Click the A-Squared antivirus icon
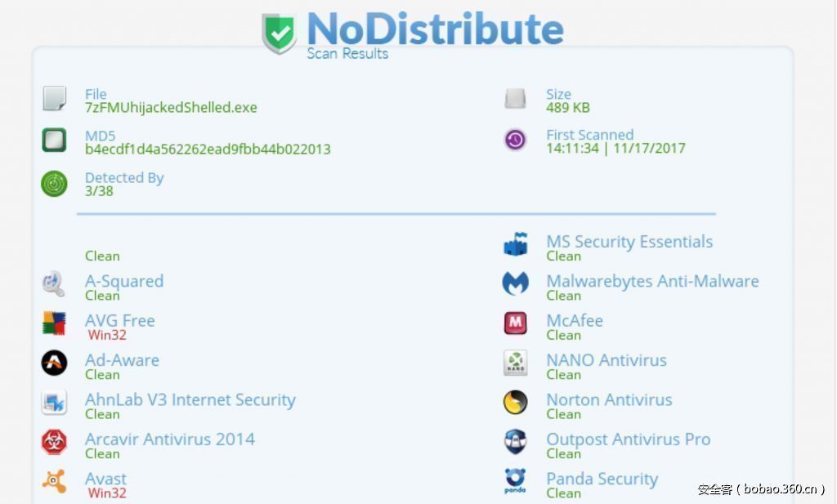 coord(54,283)
